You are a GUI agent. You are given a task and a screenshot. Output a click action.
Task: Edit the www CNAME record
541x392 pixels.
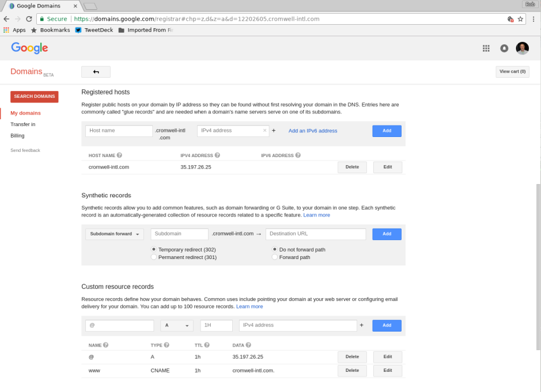point(388,371)
